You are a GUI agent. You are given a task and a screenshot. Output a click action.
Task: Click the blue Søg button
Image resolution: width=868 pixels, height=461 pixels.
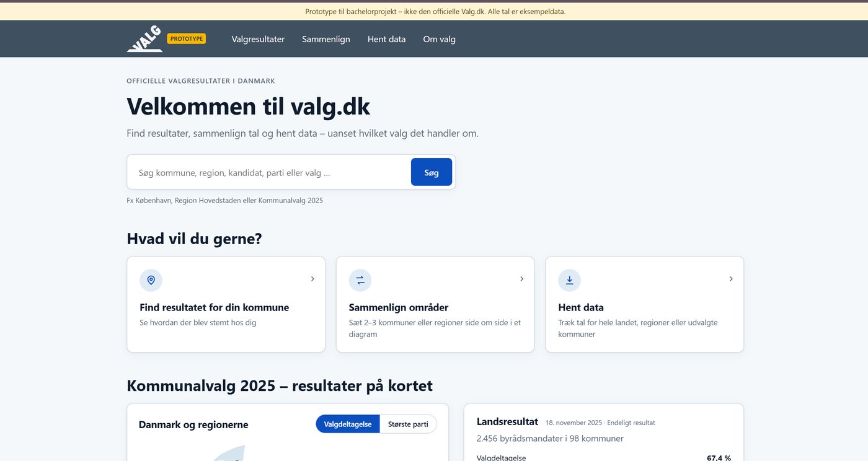(432, 172)
